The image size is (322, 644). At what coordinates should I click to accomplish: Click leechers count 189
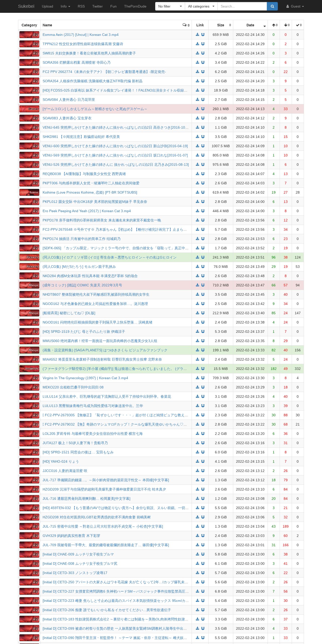(x=286, y=526)
